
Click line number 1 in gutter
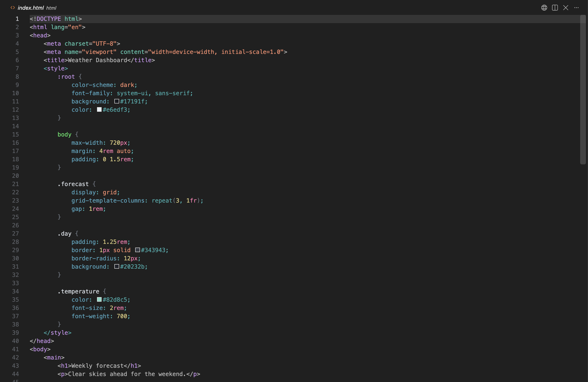[17, 19]
